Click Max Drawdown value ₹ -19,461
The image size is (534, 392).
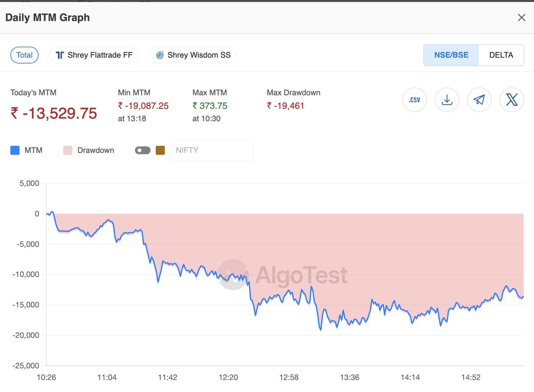coord(286,106)
